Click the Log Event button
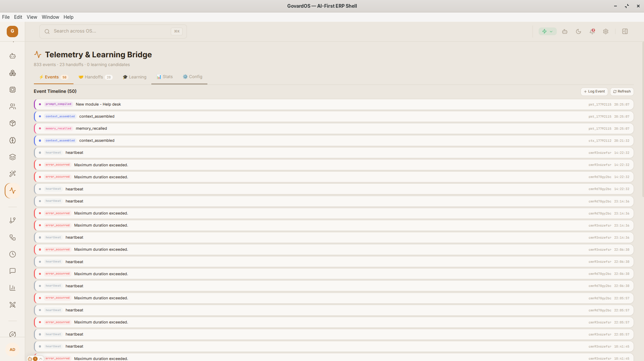The height and width of the screenshot is (361, 644). tap(594, 92)
